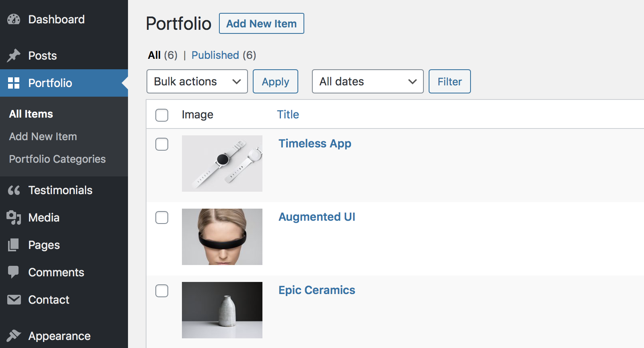Click the Contact envelope icon
Image resolution: width=644 pixels, height=348 pixels.
[14, 300]
